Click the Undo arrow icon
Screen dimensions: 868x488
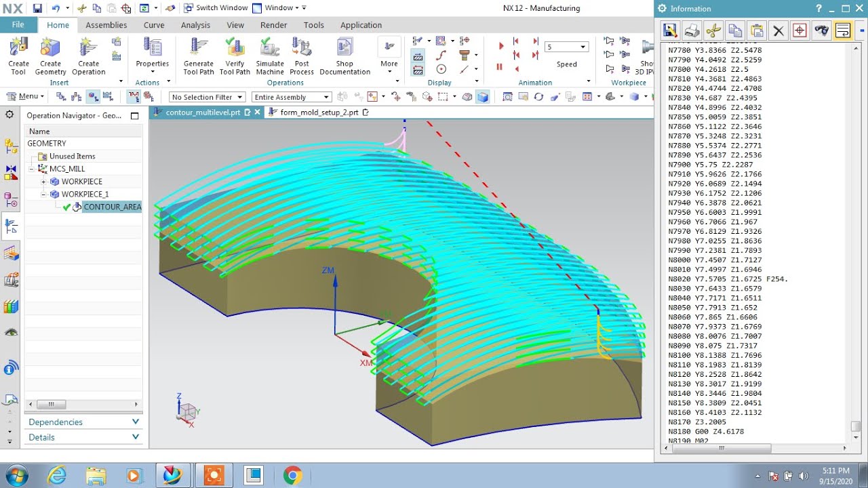[x=56, y=8]
